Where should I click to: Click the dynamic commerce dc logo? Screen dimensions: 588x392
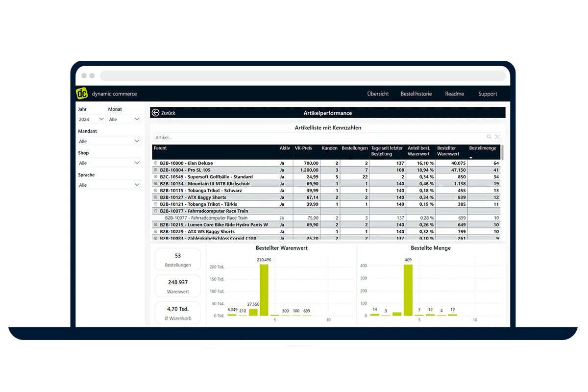click(82, 94)
